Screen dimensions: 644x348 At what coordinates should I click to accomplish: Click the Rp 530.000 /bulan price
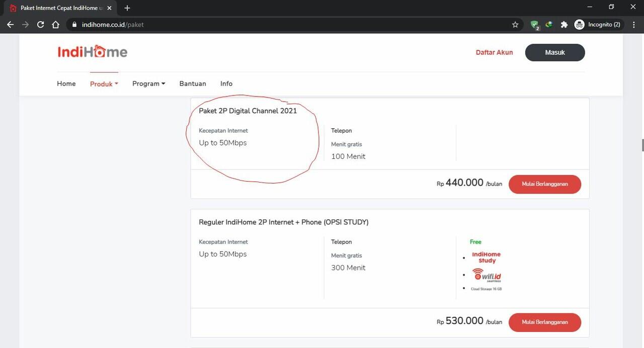[x=469, y=321]
